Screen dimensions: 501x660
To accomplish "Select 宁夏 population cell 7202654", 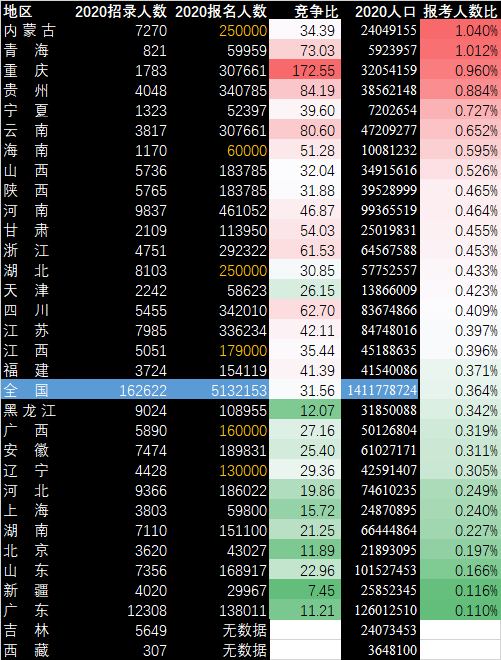I will pyautogui.click(x=392, y=111).
